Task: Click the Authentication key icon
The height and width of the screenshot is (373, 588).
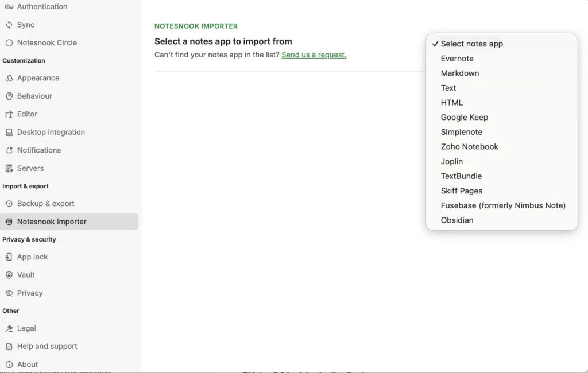Action: point(9,7)
